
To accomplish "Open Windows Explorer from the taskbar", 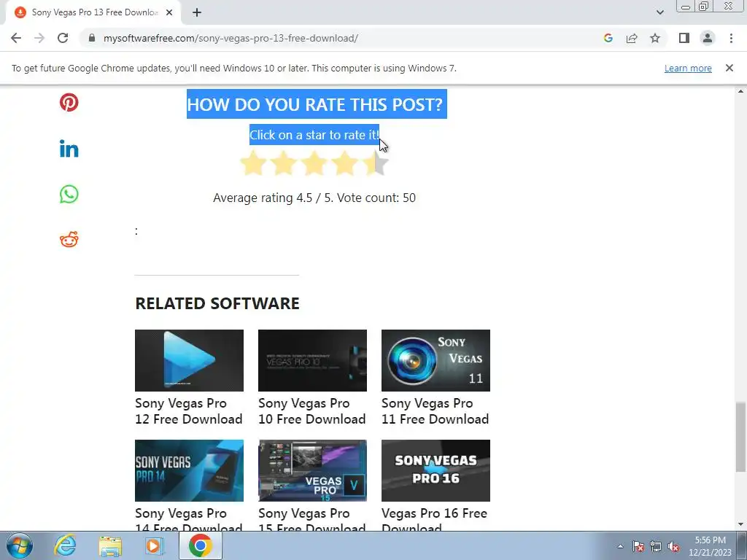I will pos(111,546).
